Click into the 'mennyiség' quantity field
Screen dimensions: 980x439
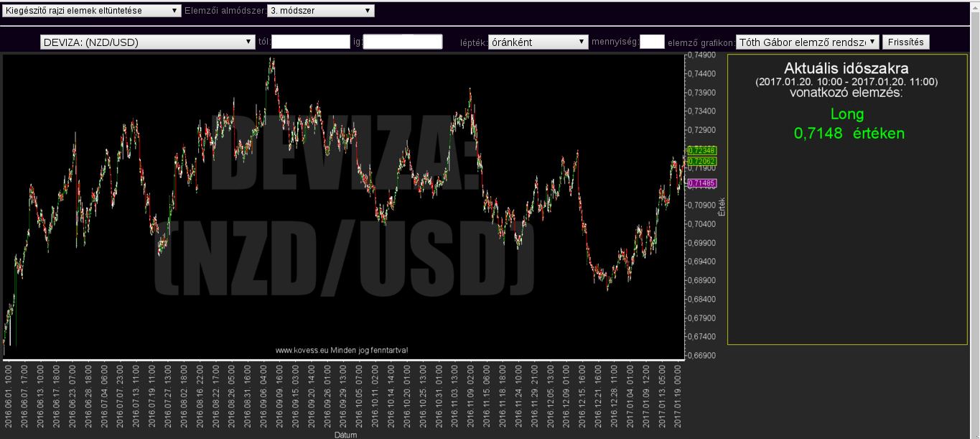(652, 42)
